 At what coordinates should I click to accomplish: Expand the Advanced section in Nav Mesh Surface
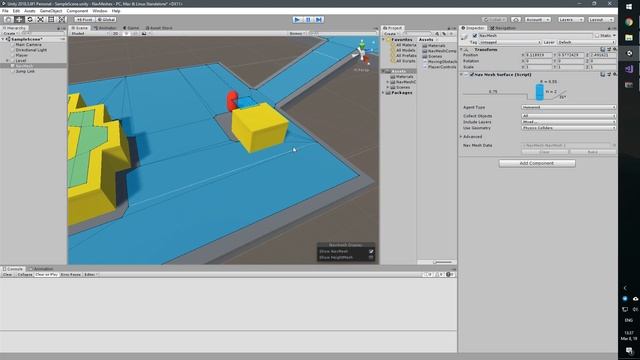462,137
